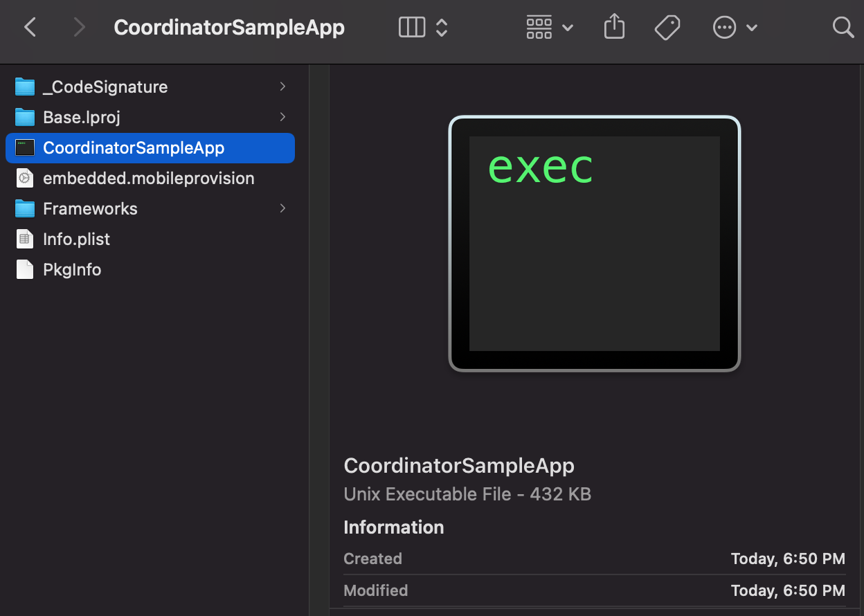Screen dimensions: 864x616
Task: Click the exec preview thumbnail
Action: (594, 244)
